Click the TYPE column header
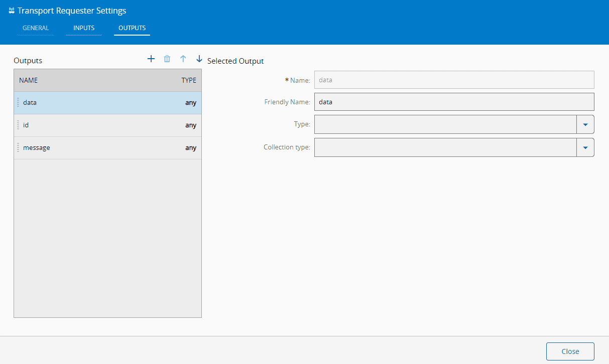Viewport: 609px width, 364px height. point(189,80)
